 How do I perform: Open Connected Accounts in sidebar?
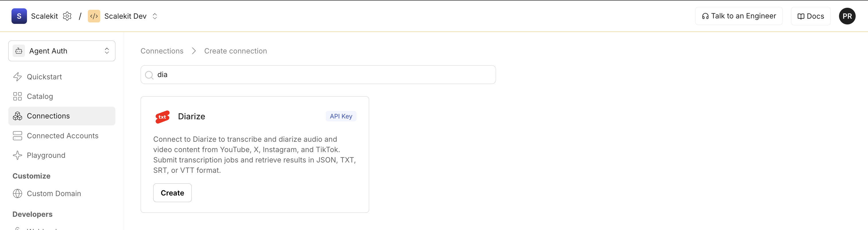coord(62,136)
